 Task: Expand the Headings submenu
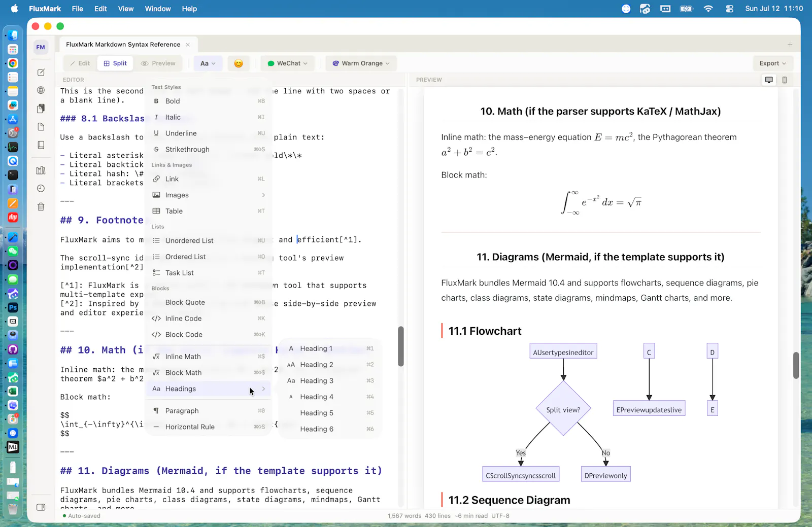(x=209, y=389)
